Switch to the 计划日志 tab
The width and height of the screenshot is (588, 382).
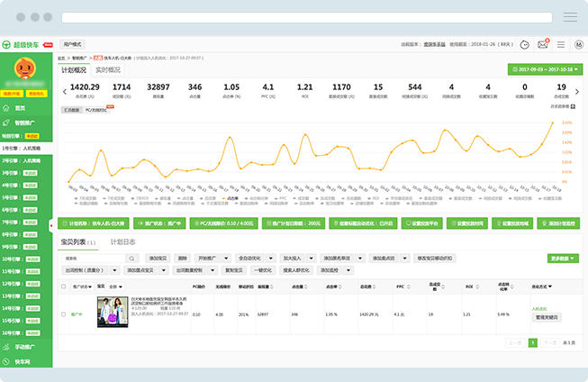(122, 242)
